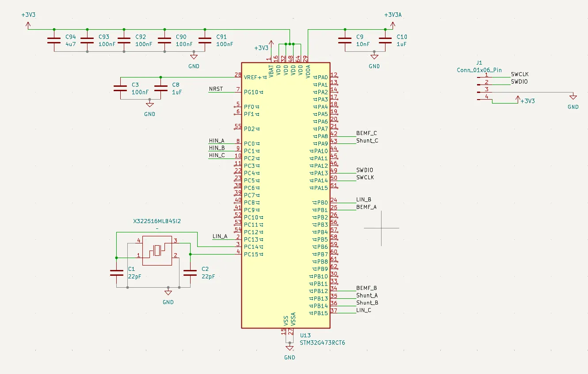Screen dimensions: 588x374
Task: Select the C93 capacitor symbol
Action: [x=87, y=40]
